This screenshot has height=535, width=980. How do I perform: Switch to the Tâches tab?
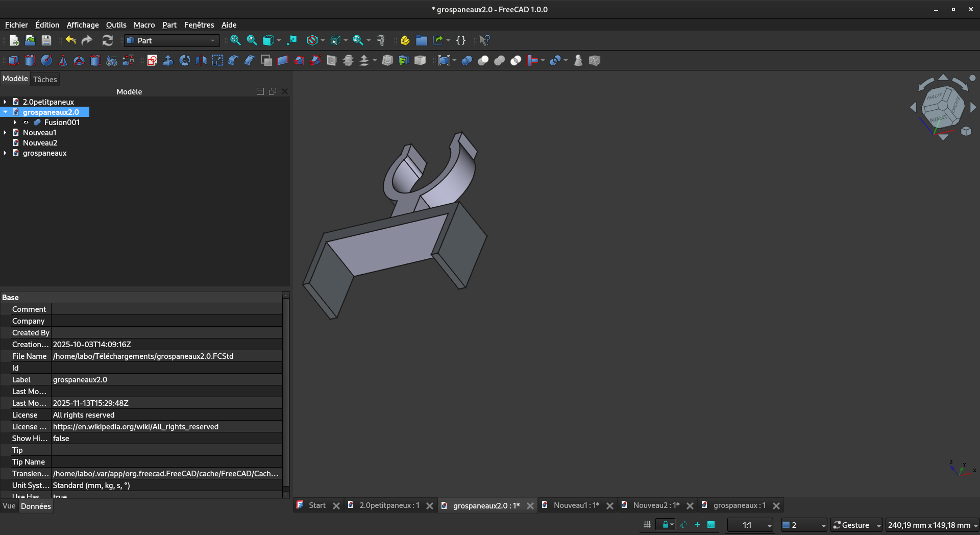click(45, 79)
